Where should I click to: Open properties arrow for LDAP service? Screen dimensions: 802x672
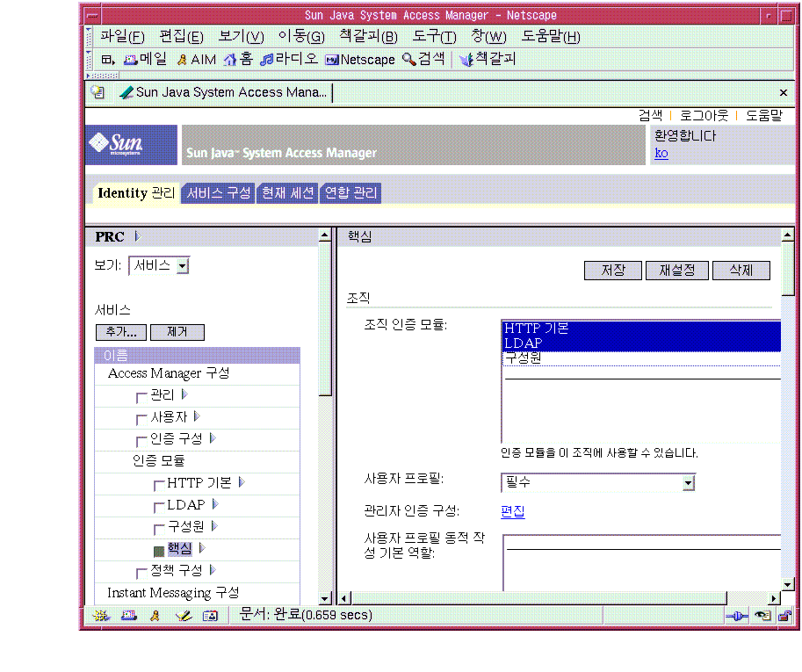coord(215,504)
